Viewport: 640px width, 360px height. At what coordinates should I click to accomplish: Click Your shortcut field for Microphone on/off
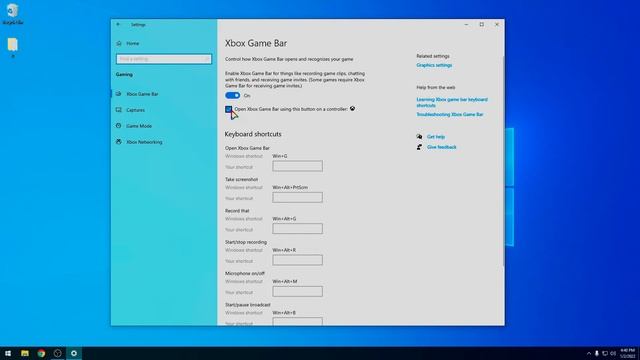[x=298, y=291]
